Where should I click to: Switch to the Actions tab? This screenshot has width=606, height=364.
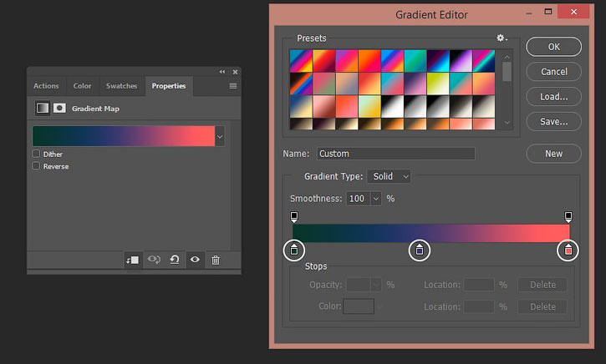coord(46,86)
